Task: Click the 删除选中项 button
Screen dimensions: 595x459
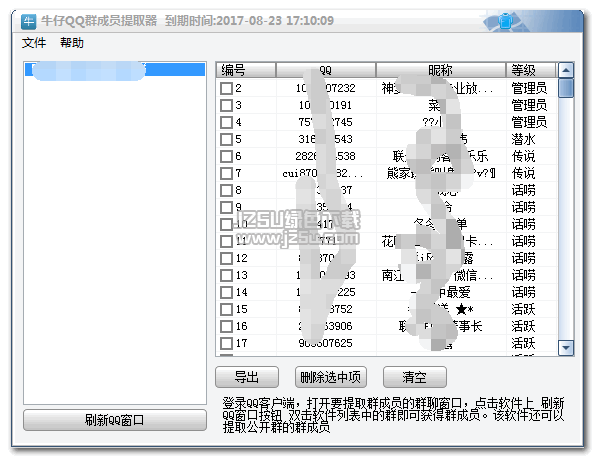Action: tap(331, 377)
